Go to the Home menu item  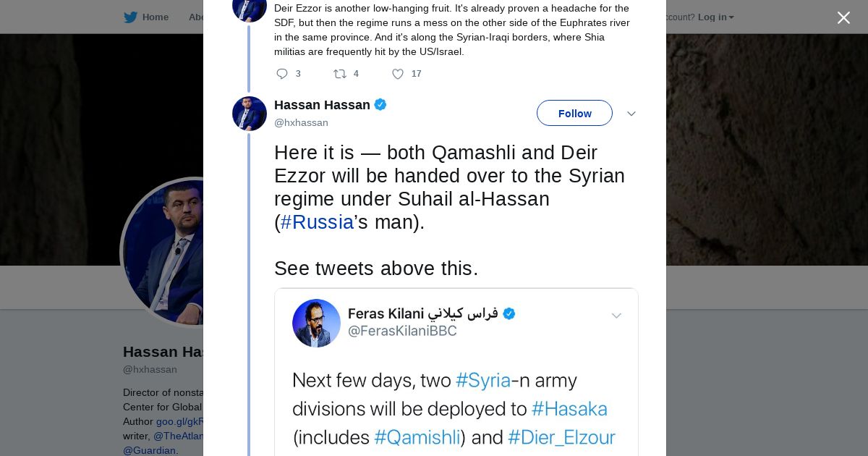155,17
